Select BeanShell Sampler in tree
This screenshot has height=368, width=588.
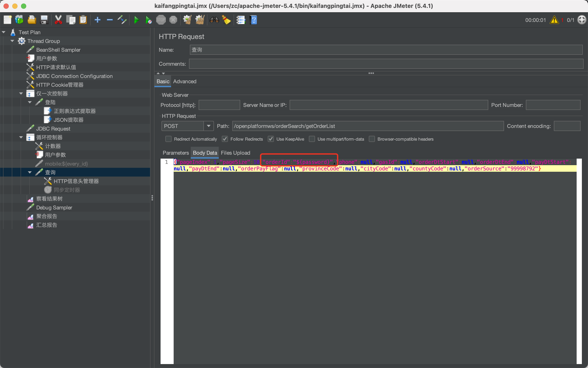pyautogui.click(x=58, y=50)
